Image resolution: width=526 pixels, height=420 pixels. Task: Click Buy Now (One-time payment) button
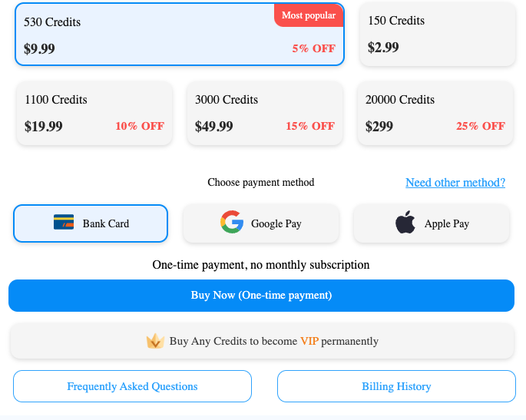[261, 296]
